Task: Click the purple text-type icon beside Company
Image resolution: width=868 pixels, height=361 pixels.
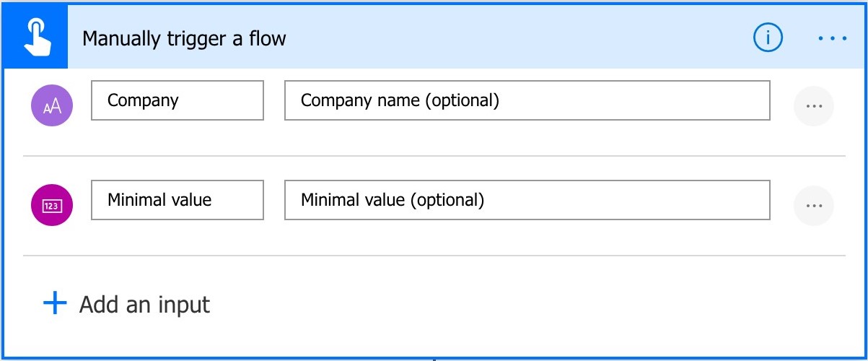Action: 52,106
